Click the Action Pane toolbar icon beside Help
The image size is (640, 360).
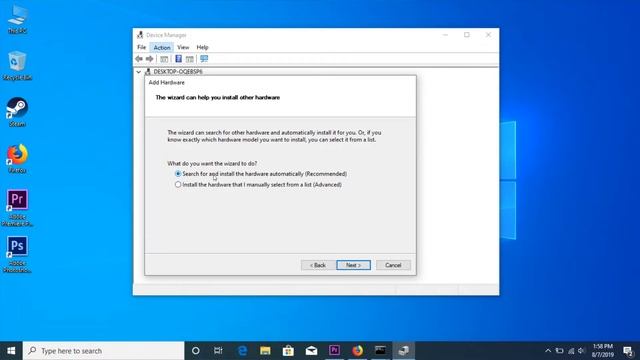coord(190,59)
